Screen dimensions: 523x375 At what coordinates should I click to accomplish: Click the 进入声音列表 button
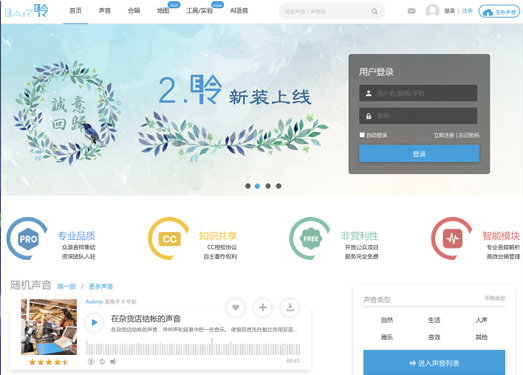point(434,363)
